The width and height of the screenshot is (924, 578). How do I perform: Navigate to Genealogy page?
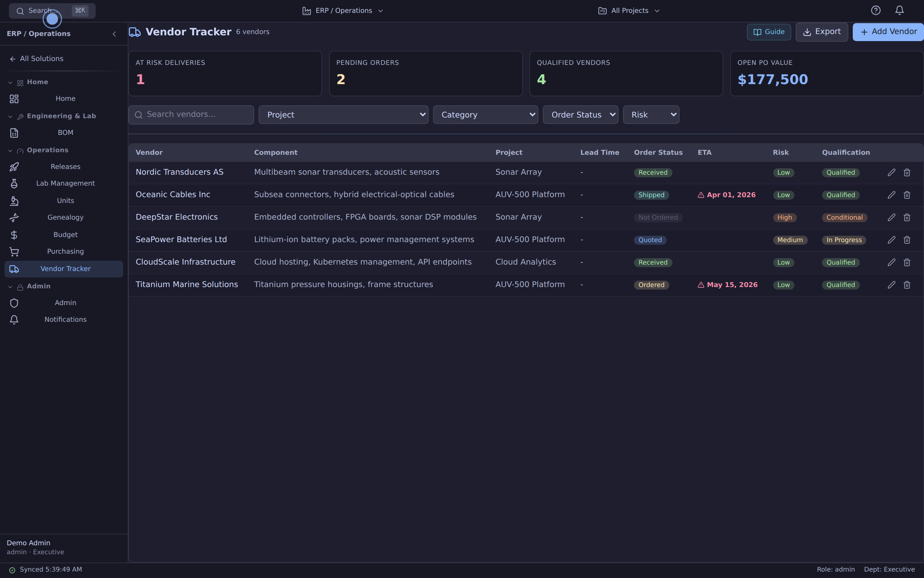point(64,217)
